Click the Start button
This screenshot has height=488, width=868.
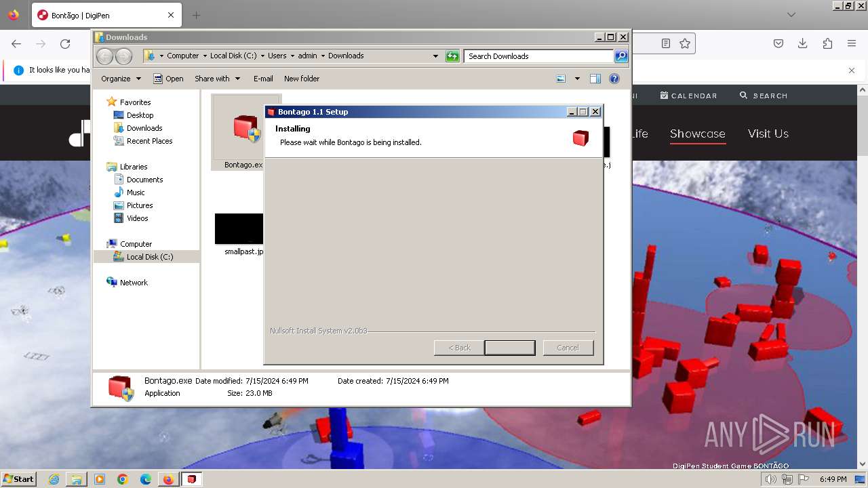point(18,479)
